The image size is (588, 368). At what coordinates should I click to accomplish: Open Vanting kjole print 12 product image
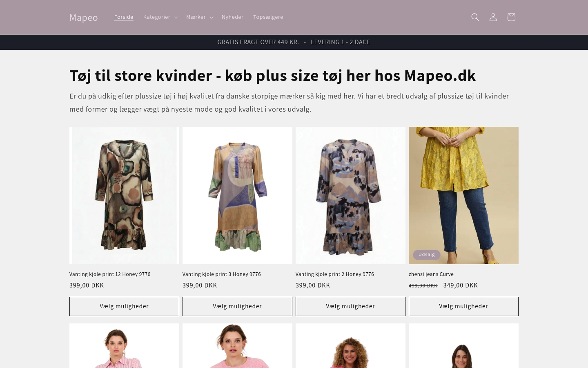124,195
